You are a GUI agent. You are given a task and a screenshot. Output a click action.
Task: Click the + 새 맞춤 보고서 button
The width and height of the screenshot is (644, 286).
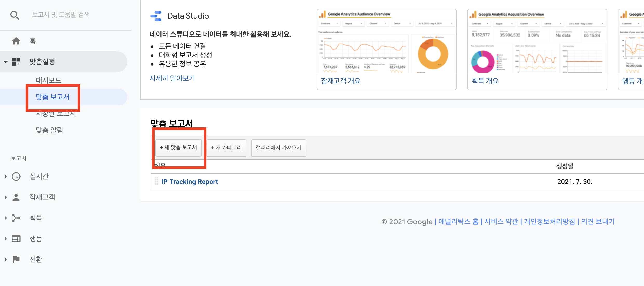(x=178, y=147)
